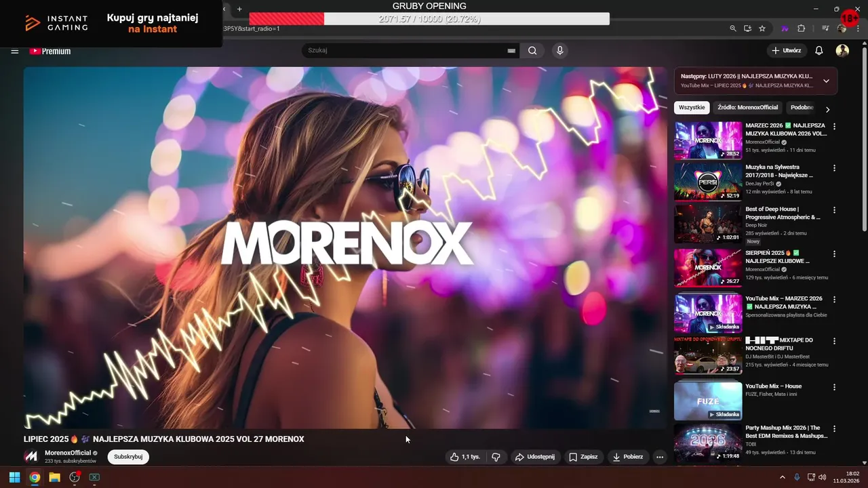Open Chrome three-dot menu
The height and width of the screenshot is (488, 868).
pyautogui.click(x=858, y=28)
